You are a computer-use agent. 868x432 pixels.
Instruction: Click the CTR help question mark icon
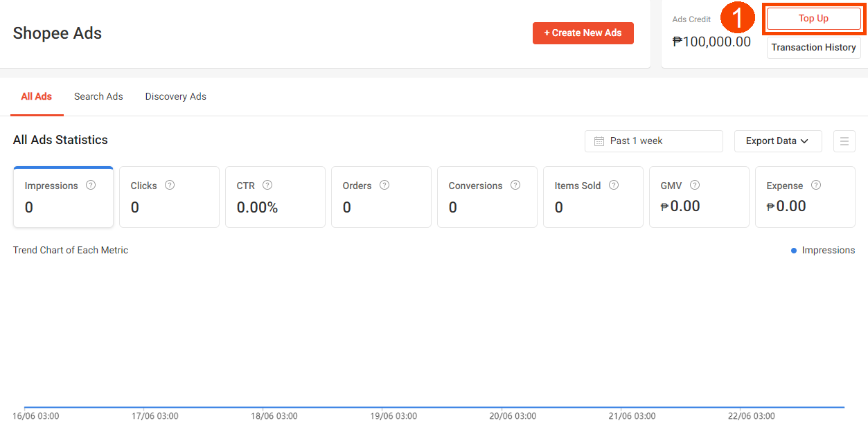267,185
